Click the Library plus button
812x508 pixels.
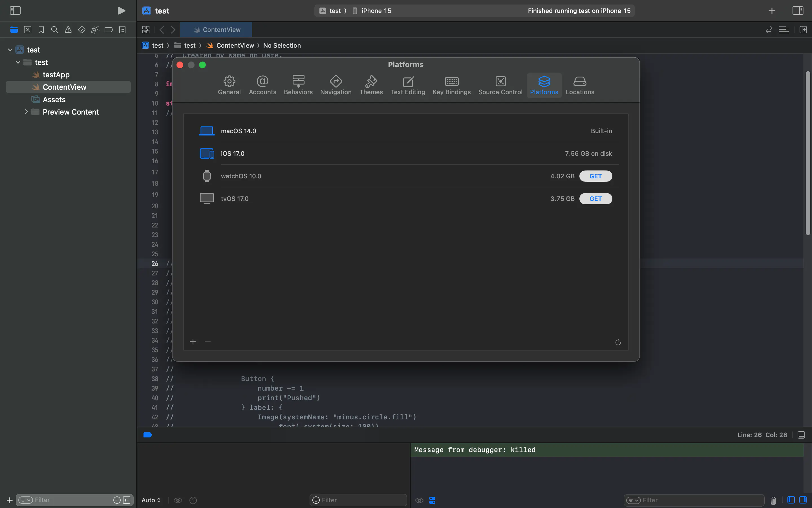772,11
